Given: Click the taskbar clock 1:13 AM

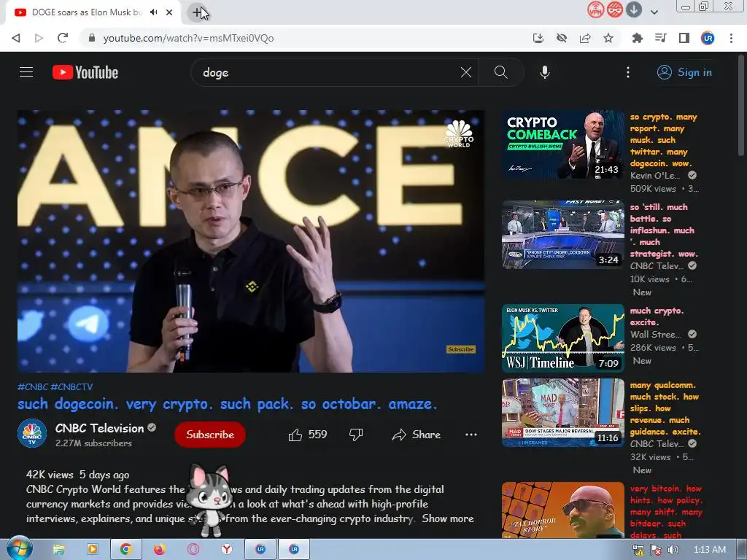Looking at the screenshot, I should (x=709, y=550).
